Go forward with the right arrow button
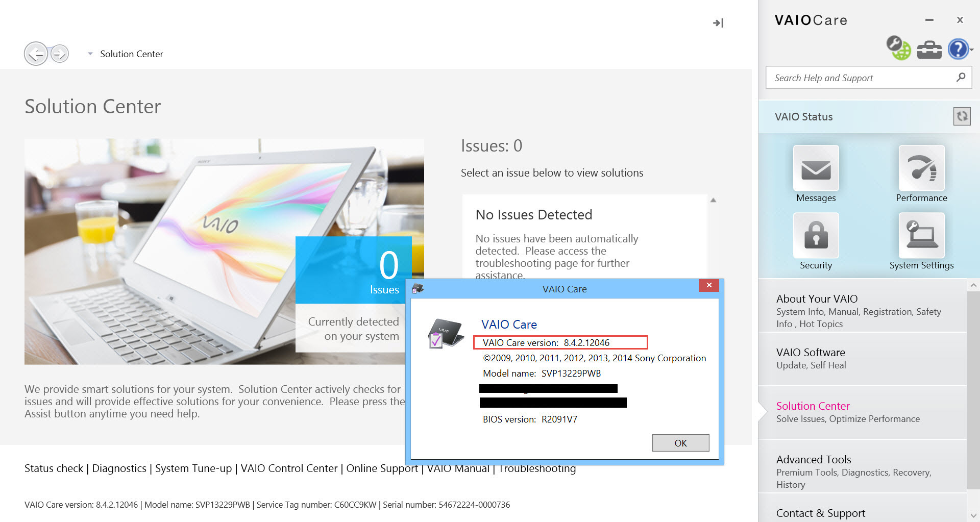980x522 pixels. point(60,54)
